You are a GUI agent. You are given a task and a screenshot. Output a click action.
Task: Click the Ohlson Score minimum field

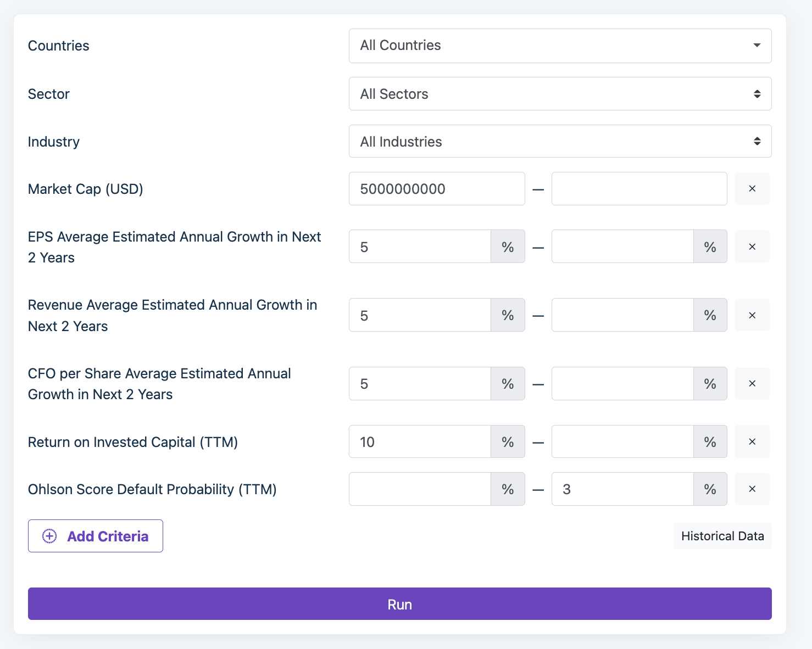pyautogui.click(x=420, y=489)
